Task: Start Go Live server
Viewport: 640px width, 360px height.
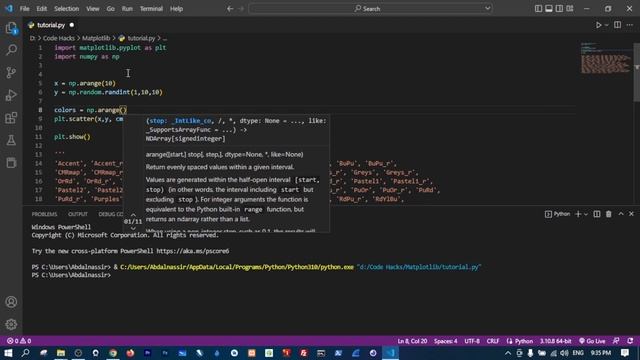Action: (592, 341)
